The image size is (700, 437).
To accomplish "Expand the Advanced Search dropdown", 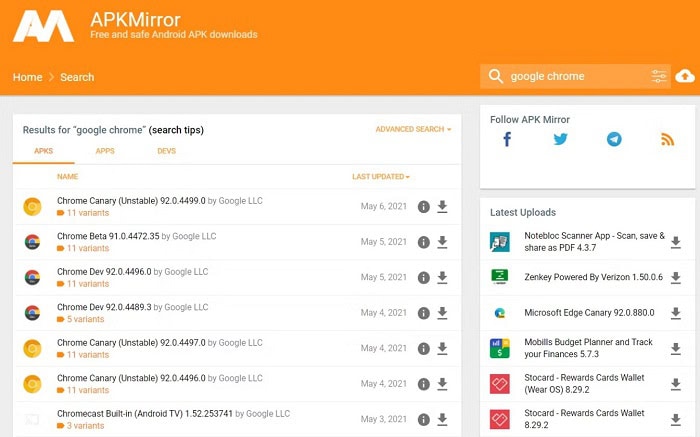I will pyautogui.click(x=413, y=129).
